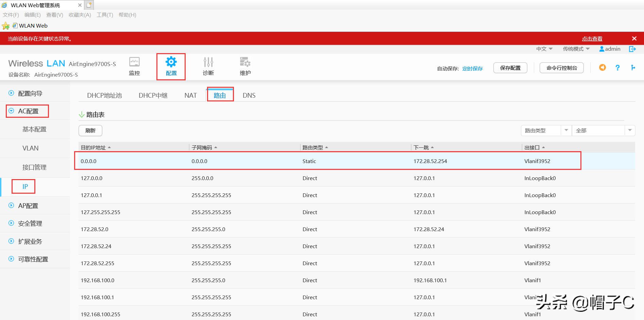Sort by 目的IP地址 column
644x320 pixels.
point(96,147)
